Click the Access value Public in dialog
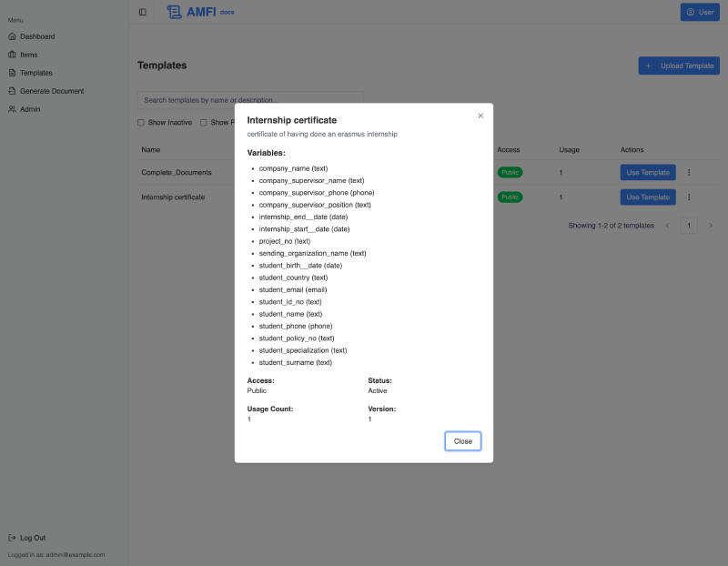Screen dimensions: 728x566 [x=257, y=390]
